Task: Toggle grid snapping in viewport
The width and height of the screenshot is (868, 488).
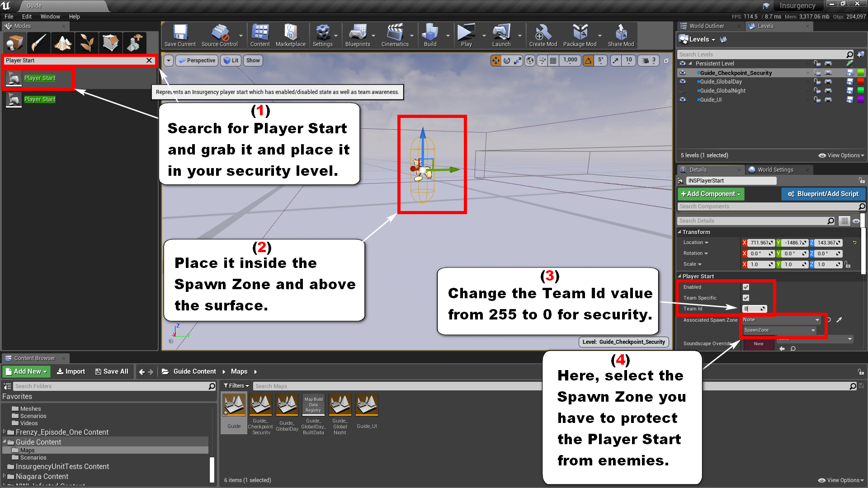Action: click(553, 61)
